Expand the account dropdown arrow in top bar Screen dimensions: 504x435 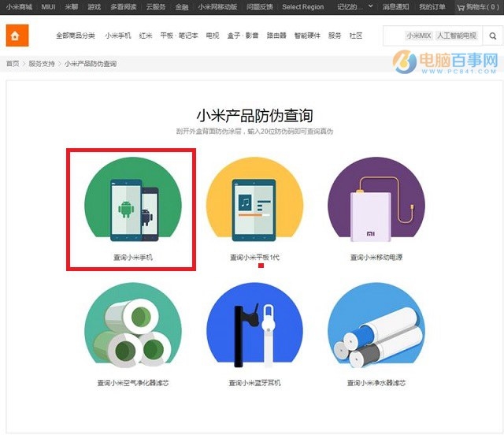pyautogui.click(x=371, y=6)
